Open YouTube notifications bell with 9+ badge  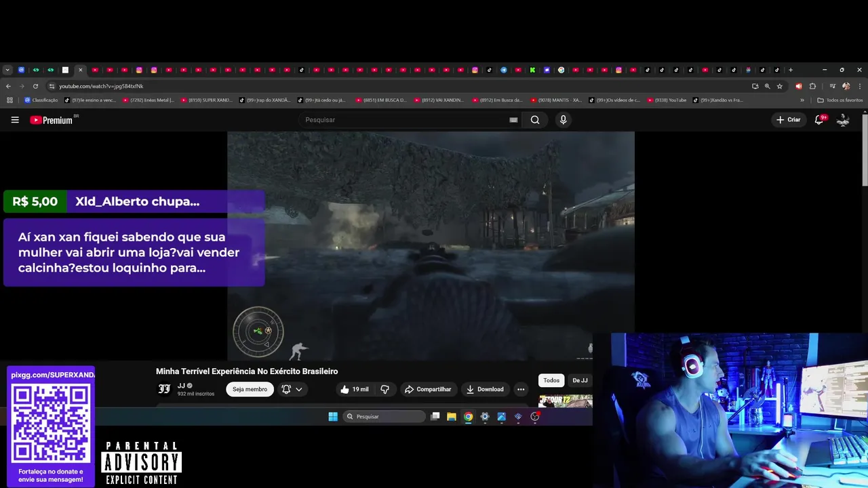pyautogui.click(x=819, y=119)
